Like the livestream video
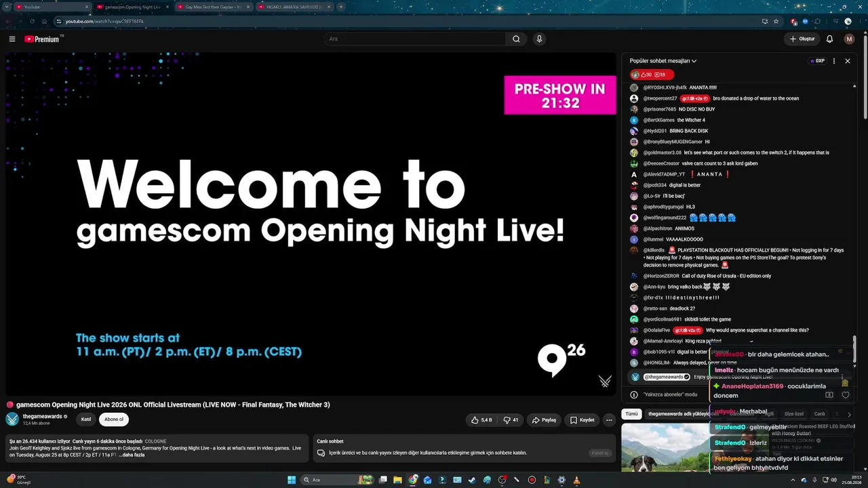 coord(481,420)
